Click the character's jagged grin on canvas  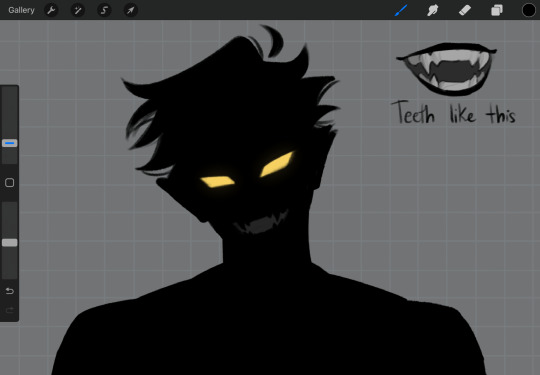point(261,223)
